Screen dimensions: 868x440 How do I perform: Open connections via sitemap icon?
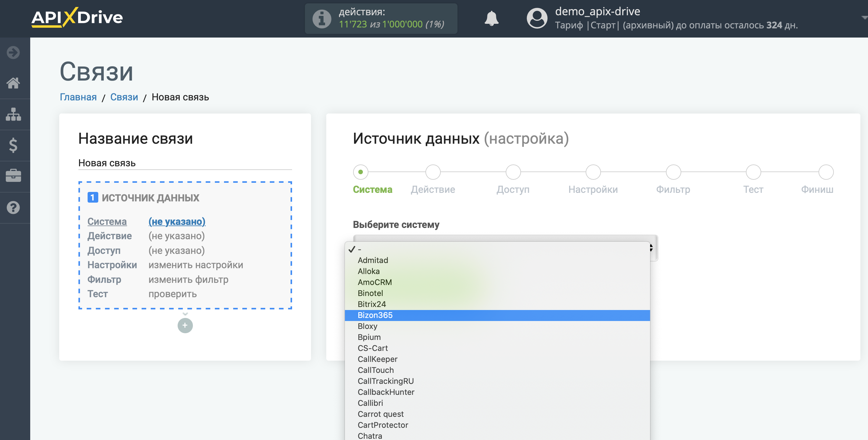click(x=13, y=114)
